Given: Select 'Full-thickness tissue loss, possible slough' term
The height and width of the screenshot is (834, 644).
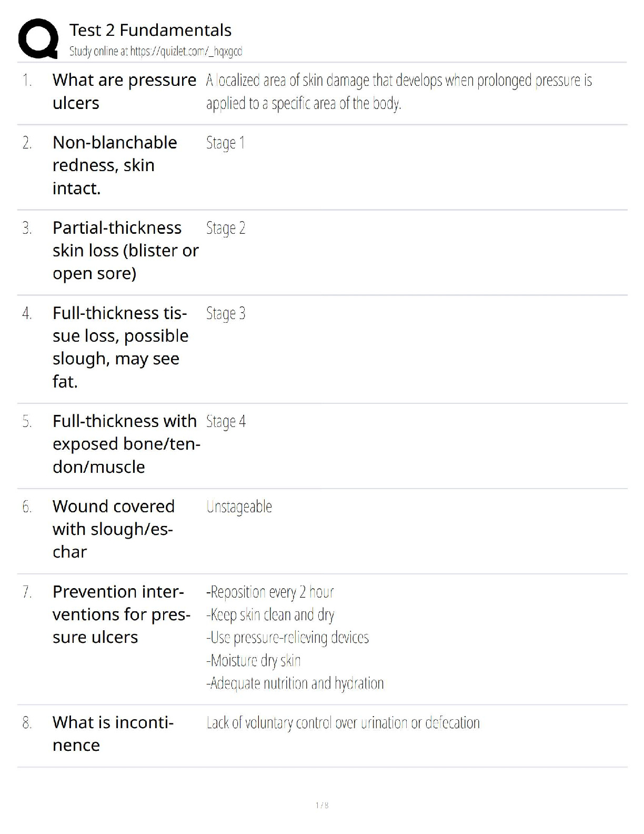Looking at the screenshot, I should click(120, 347).
